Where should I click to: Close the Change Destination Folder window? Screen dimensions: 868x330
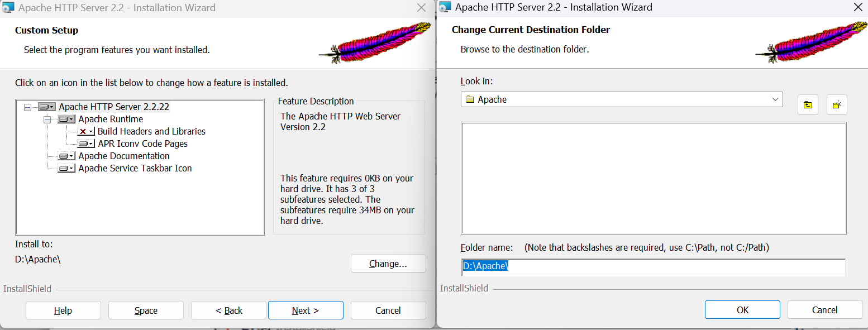coord(858,7)
